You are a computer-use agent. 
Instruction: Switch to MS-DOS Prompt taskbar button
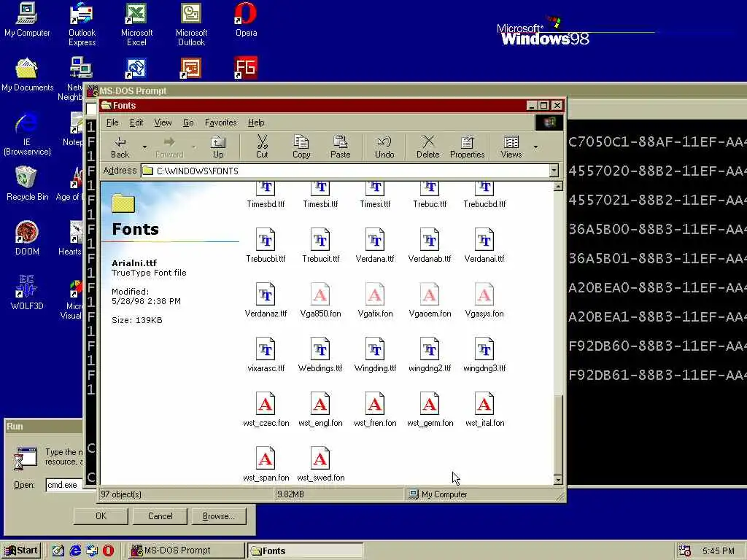(185, 551)
